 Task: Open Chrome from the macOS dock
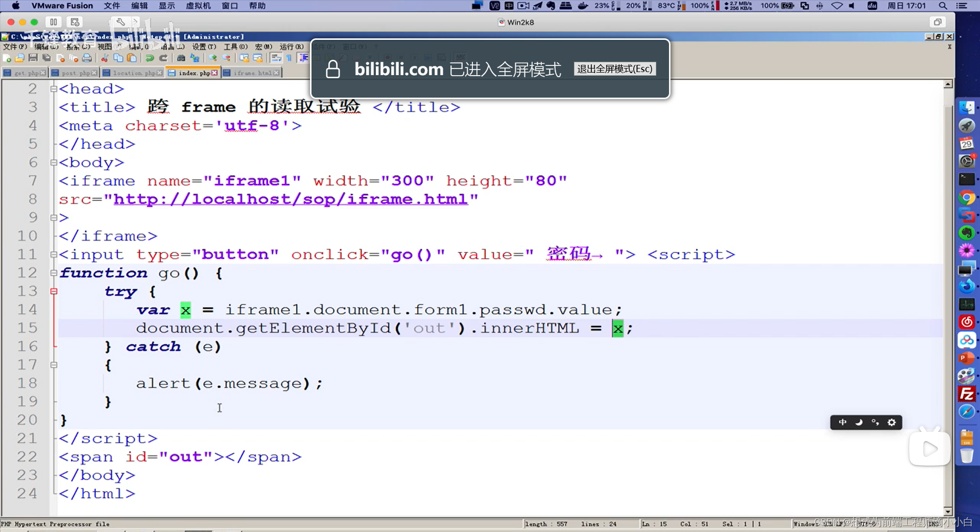pos(967,198)
